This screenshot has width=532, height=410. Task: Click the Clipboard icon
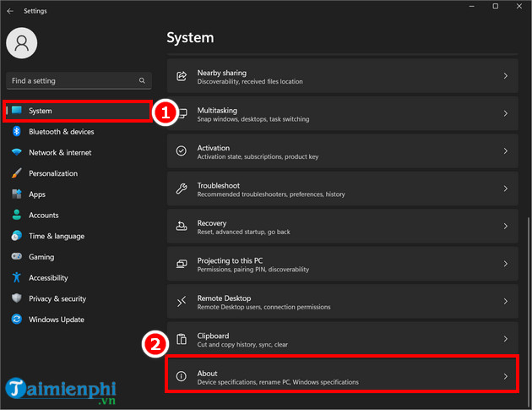[182, 339]
